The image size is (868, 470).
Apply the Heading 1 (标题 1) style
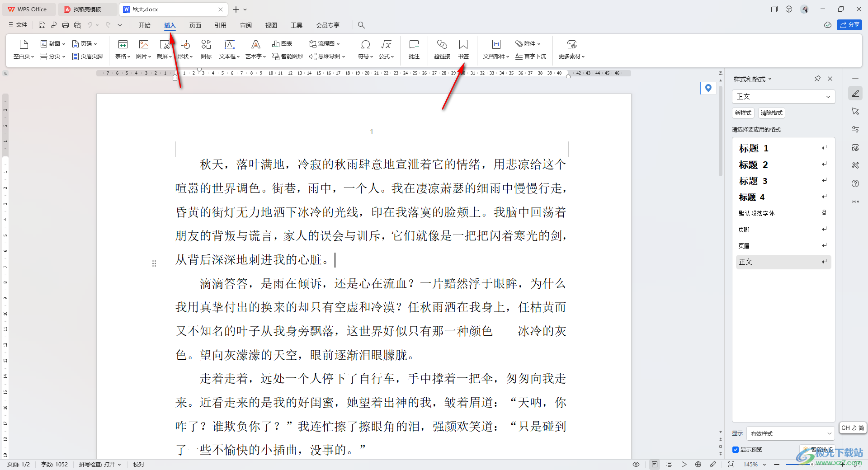(x=783, y=148)
